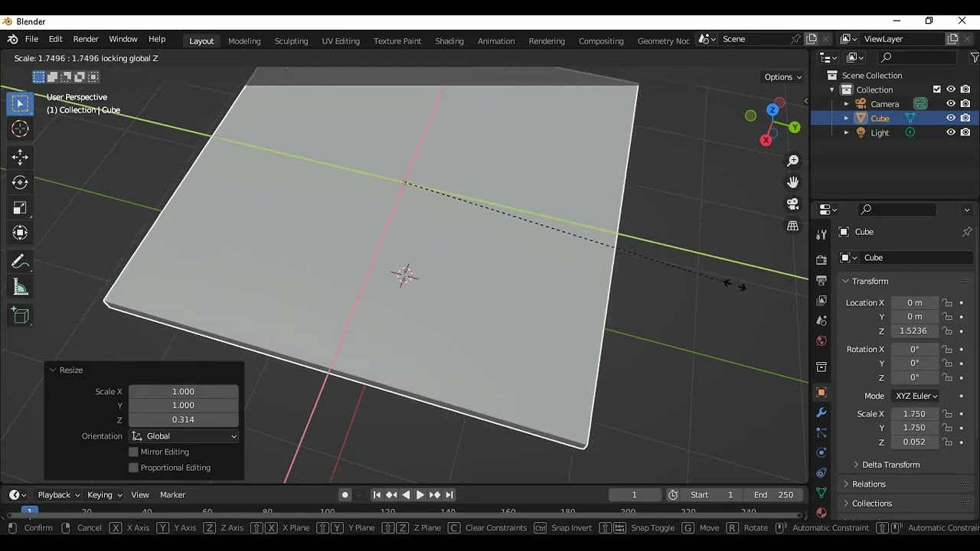Screen dimensions: 980x551
Task: Disable Cube in renders camera icon
Action: [965, 118]
